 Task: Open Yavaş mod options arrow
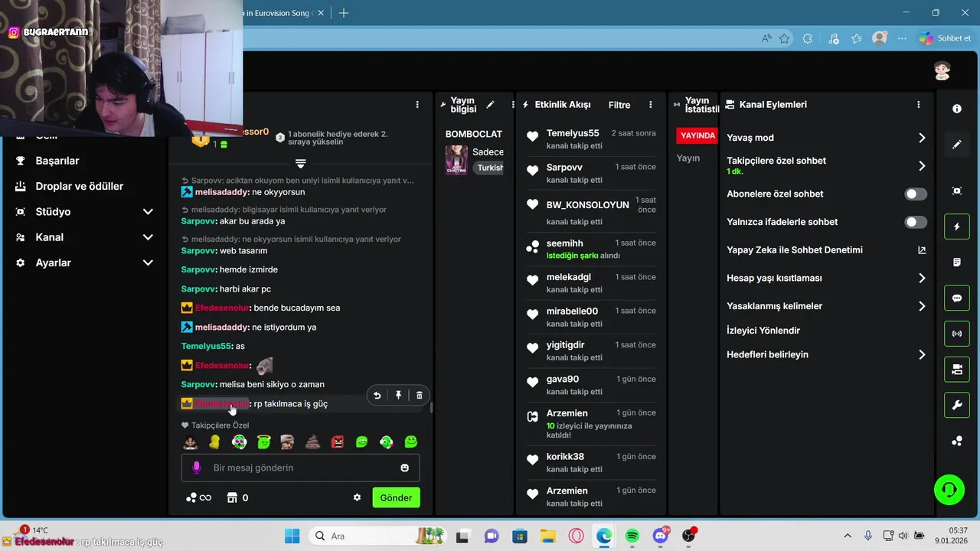(922, 138)
